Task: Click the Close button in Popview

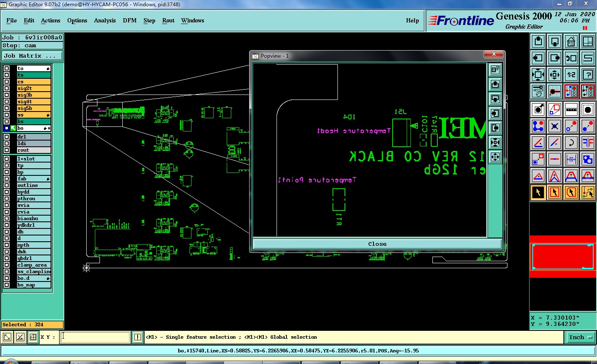Action: pyautogui.click(x=377, y=244)
